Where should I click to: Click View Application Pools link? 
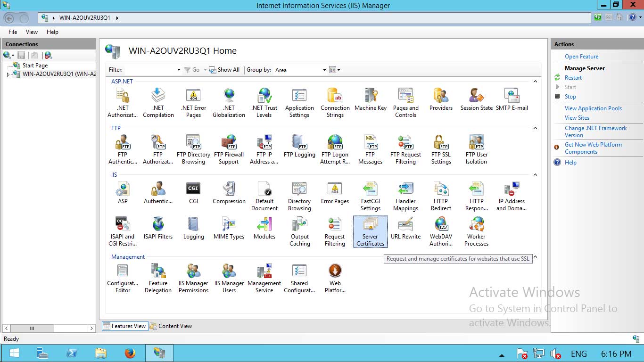(593, 108)
